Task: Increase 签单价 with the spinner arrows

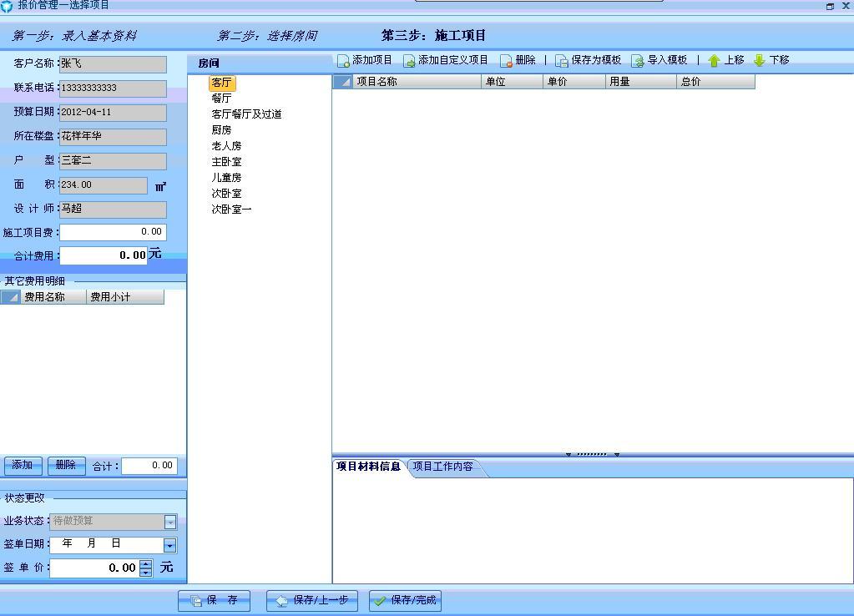Action: [x=144, y=567]
